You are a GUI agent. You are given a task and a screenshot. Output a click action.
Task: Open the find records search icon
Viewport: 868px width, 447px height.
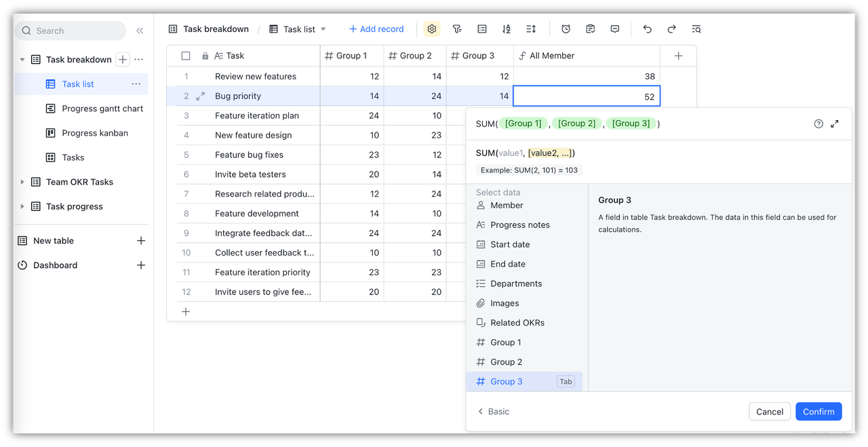click(696, 29)
